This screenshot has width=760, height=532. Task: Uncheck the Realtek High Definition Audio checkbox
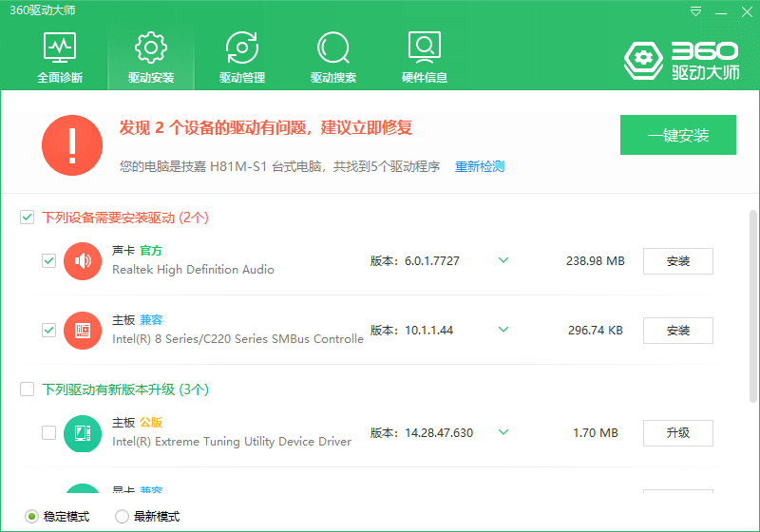pyautogui.click(x=49, y=260)
